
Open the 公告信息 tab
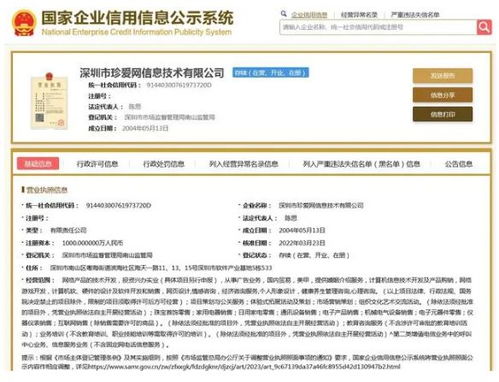(459, 164)
